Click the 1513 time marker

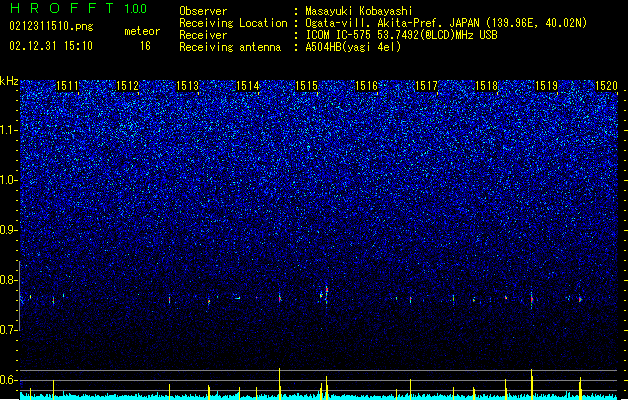[187, 86]
